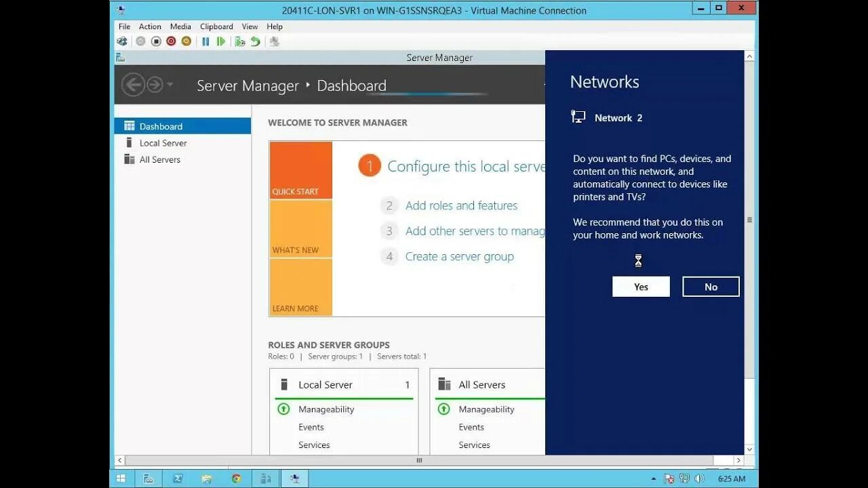
Task: Click Configure this local server link
Action: (466, 166)
